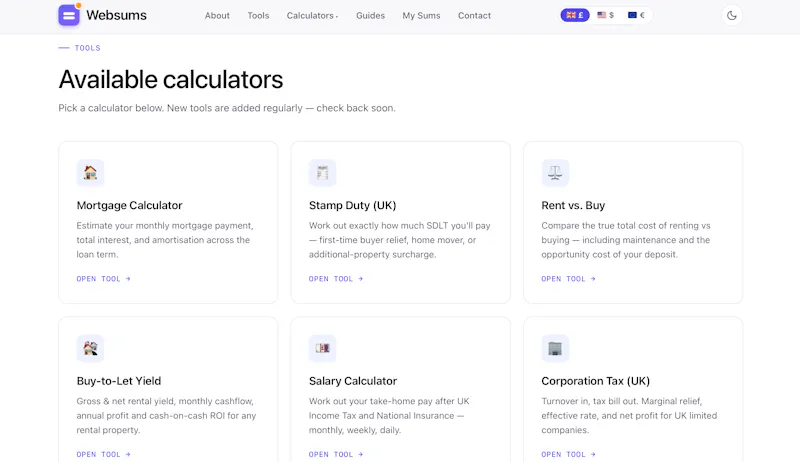Click the Corporation Tax building icon
Viewport: 800px width, 462px height.
[x=555, y=348]
